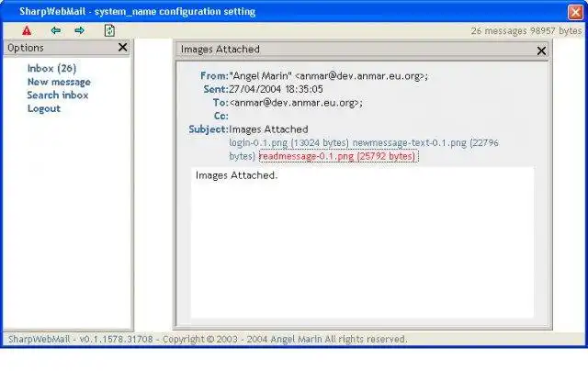Viewport: 588px width, 381px height.
Task: Click the red warning triangle icon
Action: [x=27, y=30]
